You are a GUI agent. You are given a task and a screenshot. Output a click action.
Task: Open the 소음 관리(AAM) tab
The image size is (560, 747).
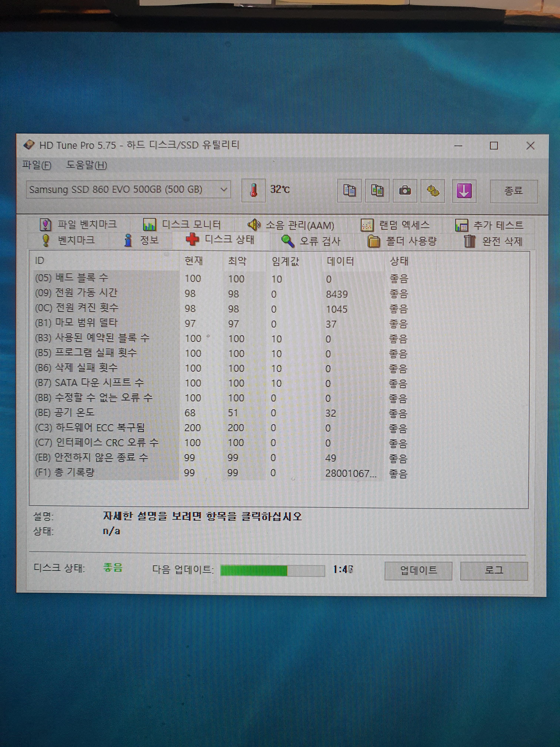click(x=291, y=225)
